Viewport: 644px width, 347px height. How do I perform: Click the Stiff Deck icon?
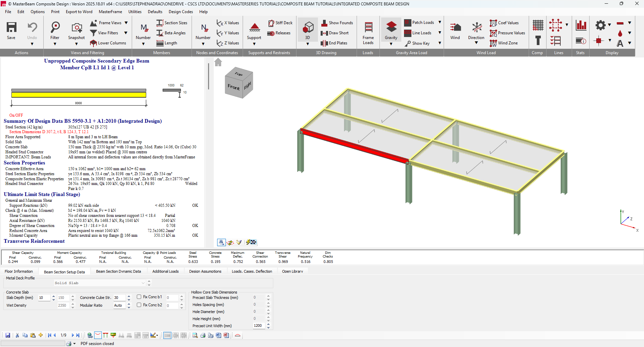coord(271,23)
